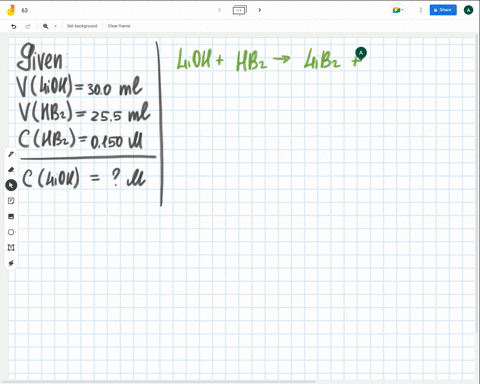Add a text box

click(11, 247)
